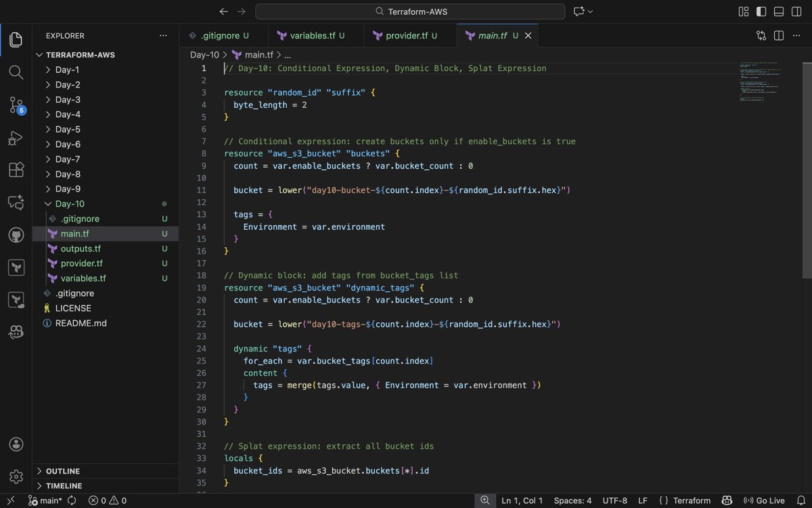Image resolution: width=812 pixels, height=508 pixels.
Task: Open the Explorer view in activity bar
Action: pos(16,39)
